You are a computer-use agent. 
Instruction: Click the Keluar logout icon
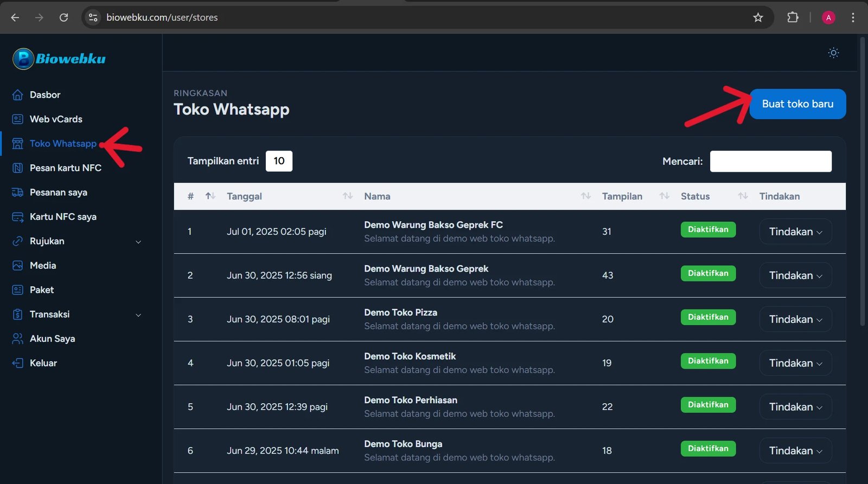(x=17, y=363)
